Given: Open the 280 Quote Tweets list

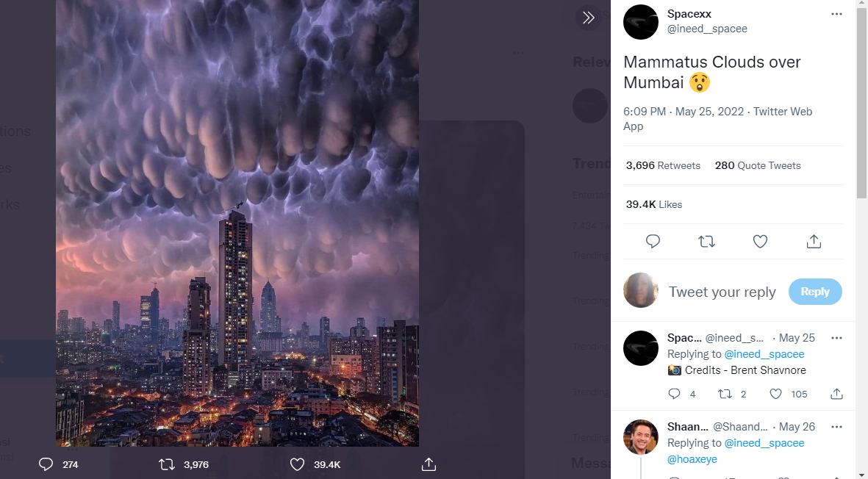Looking at the screenshot, I should point(758,165).
